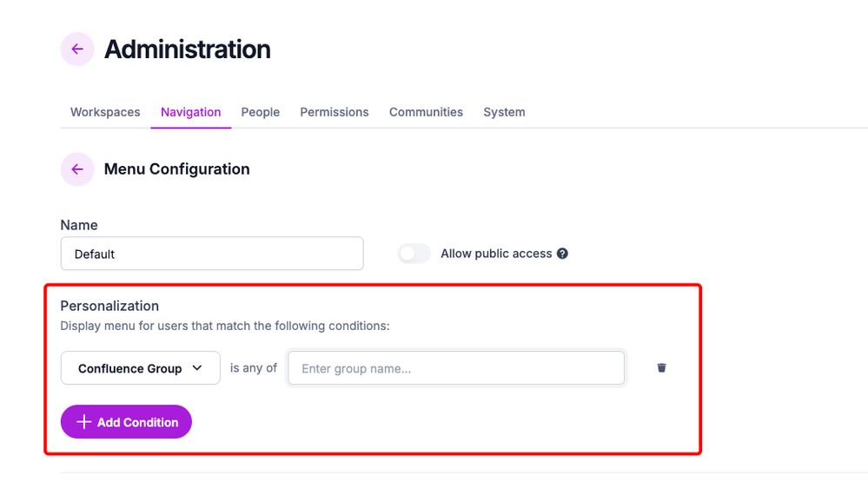
Task: Click the Add Condition button
Action: tap(126, 422)
